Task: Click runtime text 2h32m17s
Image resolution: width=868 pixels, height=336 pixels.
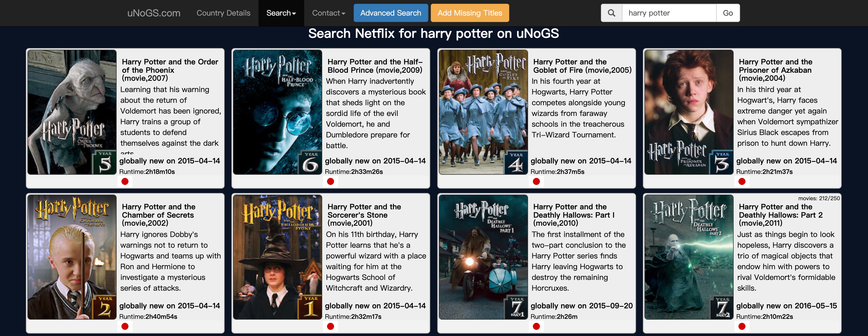Action: coord(366,316)
